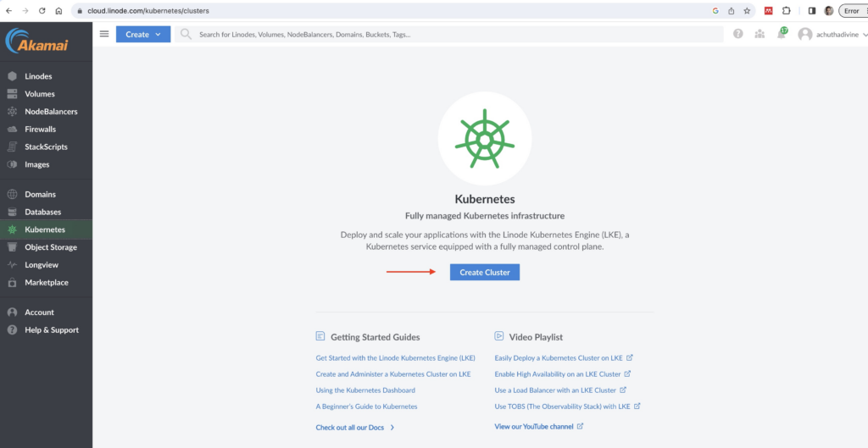Click the browser address bar URL
This screenshot has height=448, width=868.
point(148,10)
